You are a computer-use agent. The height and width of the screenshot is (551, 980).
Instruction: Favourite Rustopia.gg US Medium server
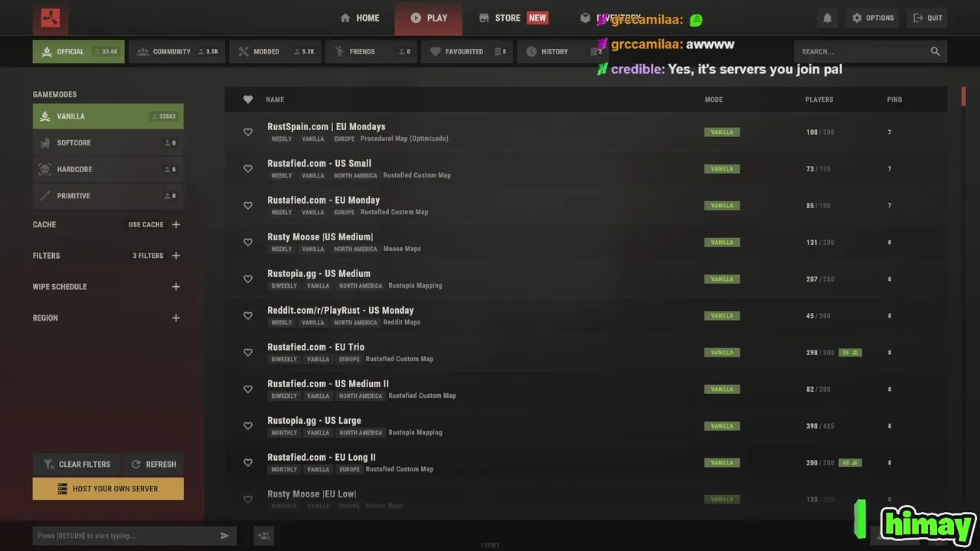247,279
